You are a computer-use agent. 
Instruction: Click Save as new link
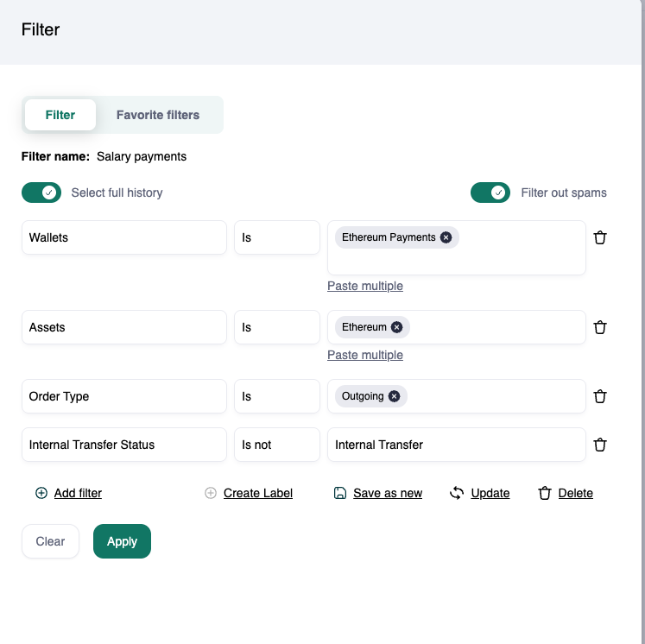387,493
